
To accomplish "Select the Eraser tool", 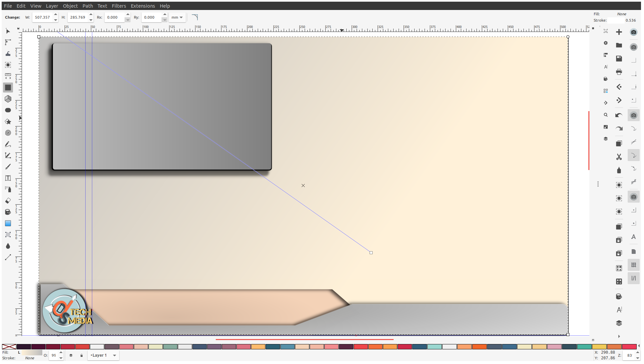I will [x=8, y=201].
